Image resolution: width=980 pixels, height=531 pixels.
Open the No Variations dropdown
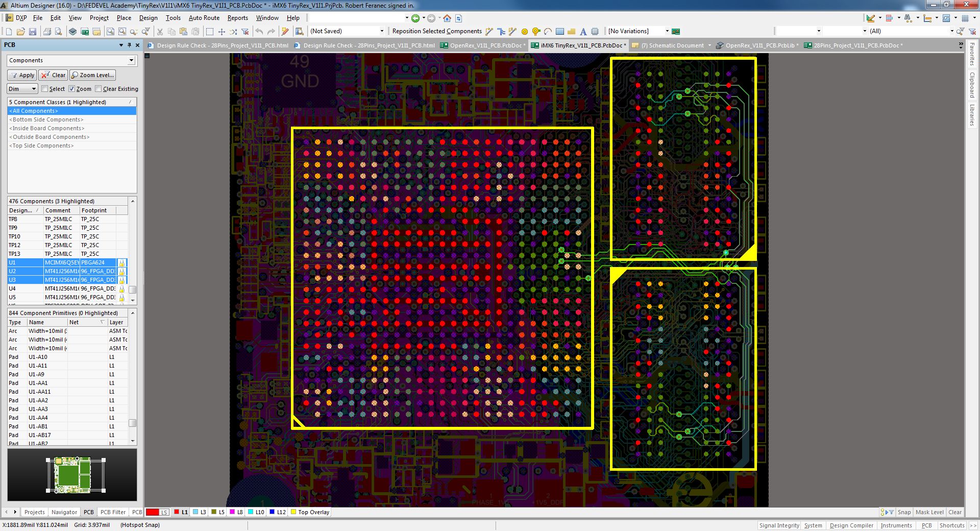(x=666, y=31)
